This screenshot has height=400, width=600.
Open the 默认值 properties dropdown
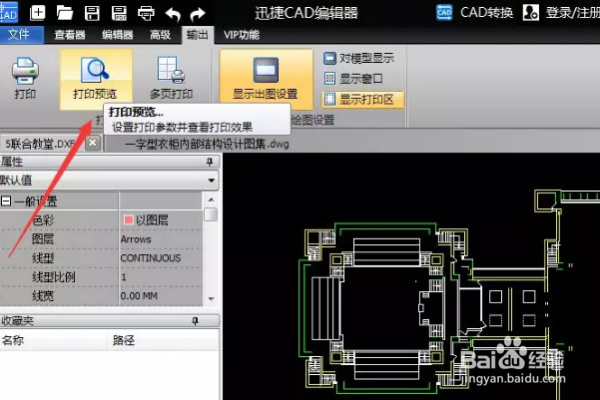pyautogui.click(x=109, y=180)
